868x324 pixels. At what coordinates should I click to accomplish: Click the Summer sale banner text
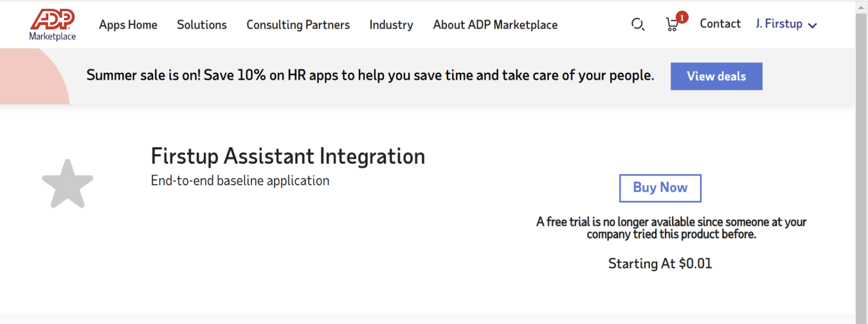[370, 76]
